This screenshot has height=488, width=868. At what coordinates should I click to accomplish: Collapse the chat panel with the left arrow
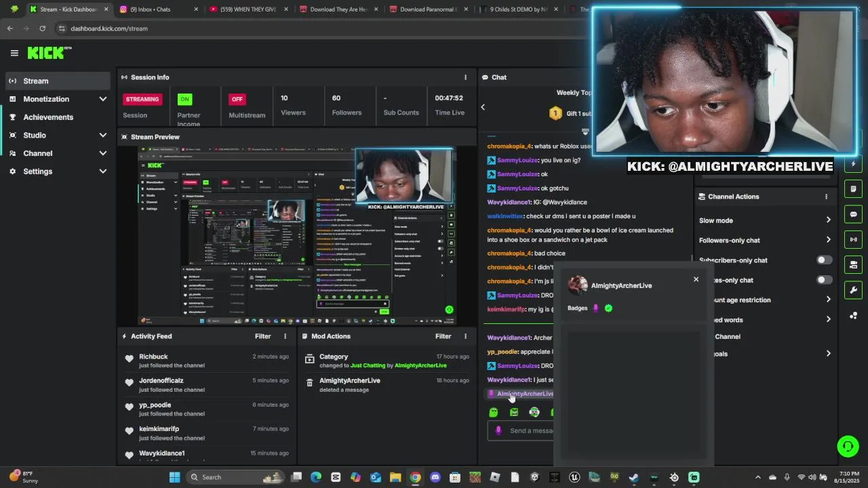coord(483,107)
